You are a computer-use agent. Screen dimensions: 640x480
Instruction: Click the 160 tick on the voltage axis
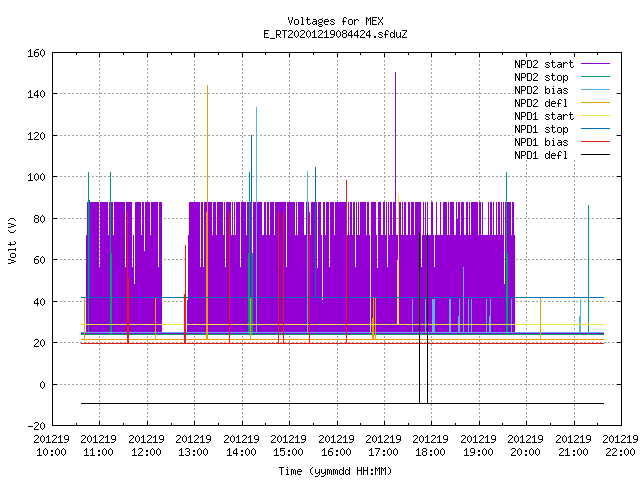tap(36, 53)
